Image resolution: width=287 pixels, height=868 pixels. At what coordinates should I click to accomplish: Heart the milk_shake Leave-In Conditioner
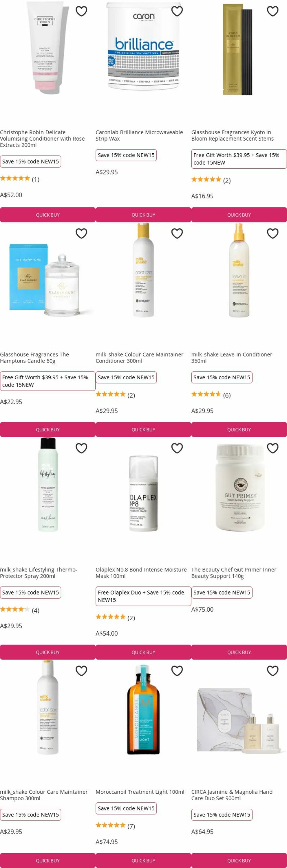273,233
